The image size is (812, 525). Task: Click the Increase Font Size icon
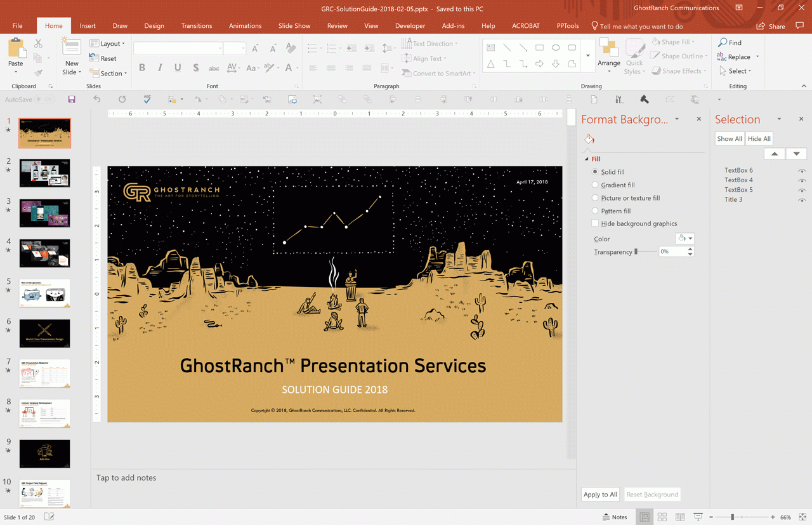pyautogui.click(x=255, y=48)
